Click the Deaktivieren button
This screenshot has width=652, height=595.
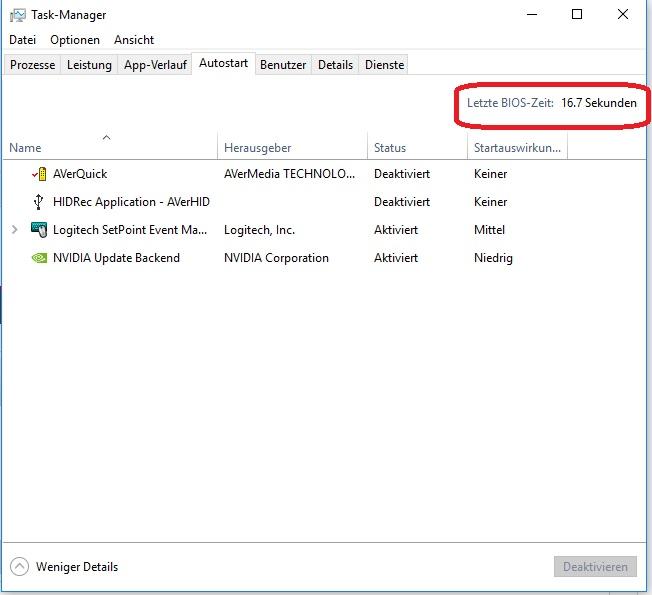point(595,566)
